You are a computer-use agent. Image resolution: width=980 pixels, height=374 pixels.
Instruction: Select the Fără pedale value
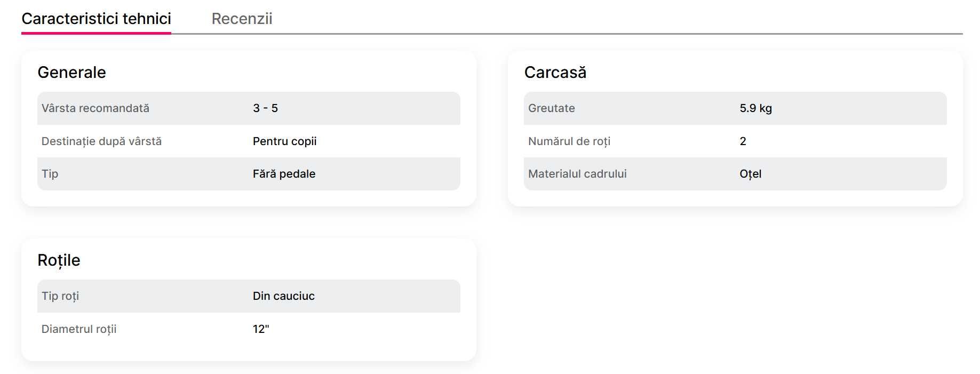(284, 174)
